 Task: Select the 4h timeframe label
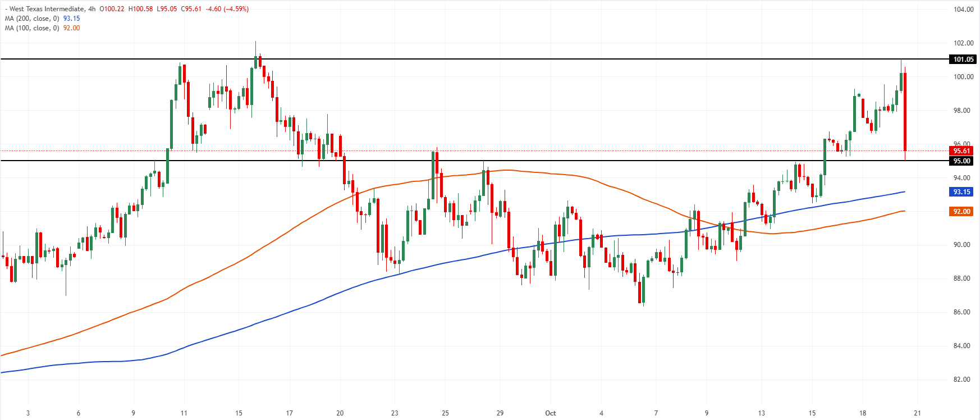click(x=92, y=9)
